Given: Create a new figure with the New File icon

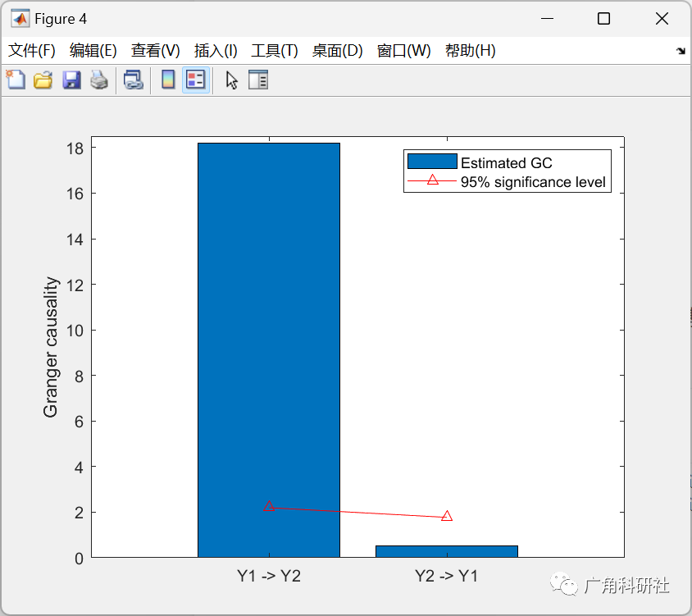Looking at the screenshot, I should 16,80.
